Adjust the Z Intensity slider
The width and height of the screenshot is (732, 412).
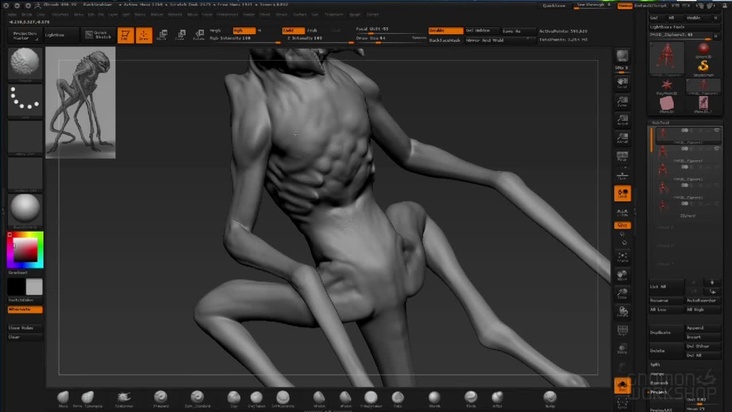coord(319,39)
